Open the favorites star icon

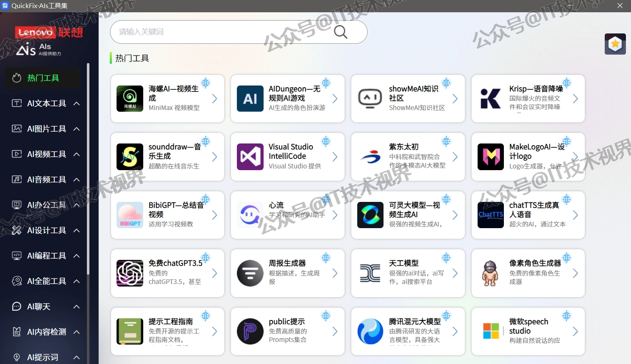click(x=615, y=44)
